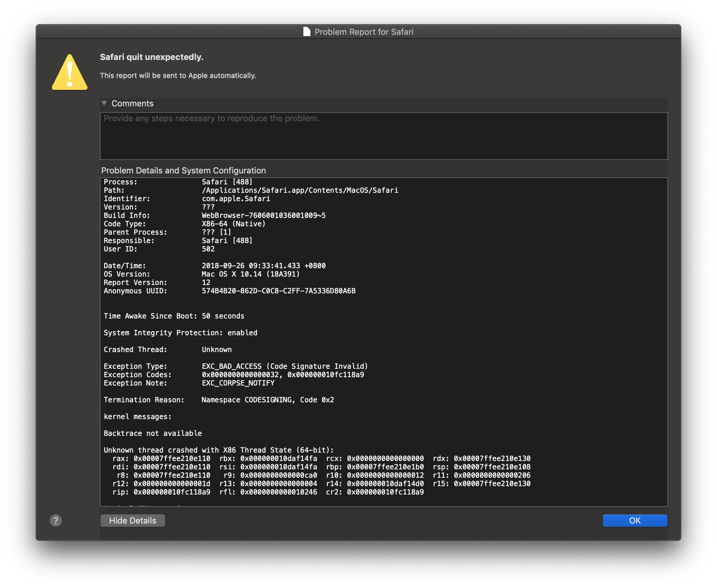Click the rip register value in the thread state
Viewport: 717px width, 588px height.
(x=172, y=492)
